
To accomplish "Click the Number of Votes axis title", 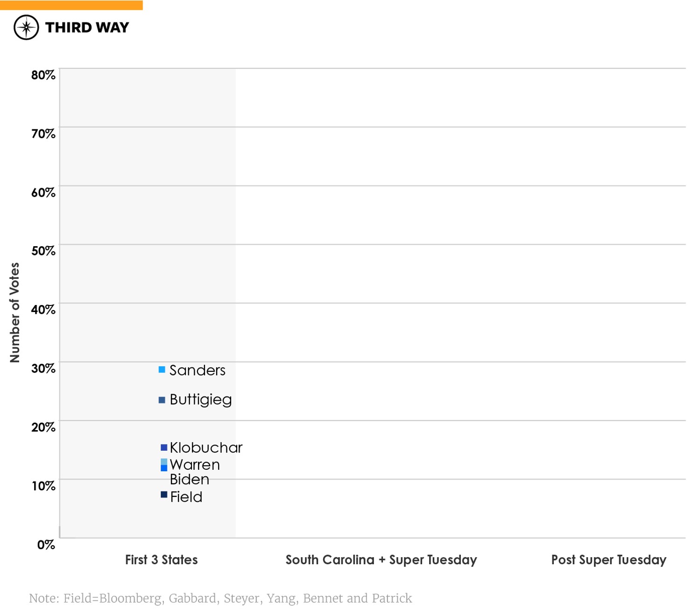I will [15, 312].
